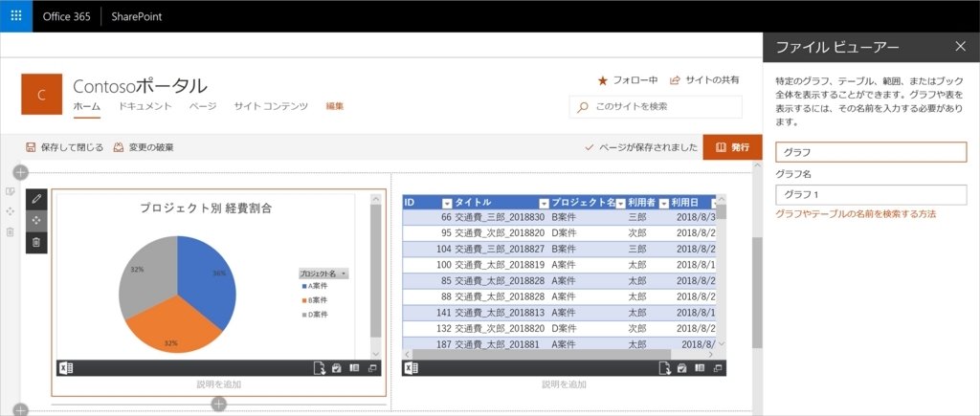
Task: Go to the ホーム navigation tab
Action: (86, 107)
